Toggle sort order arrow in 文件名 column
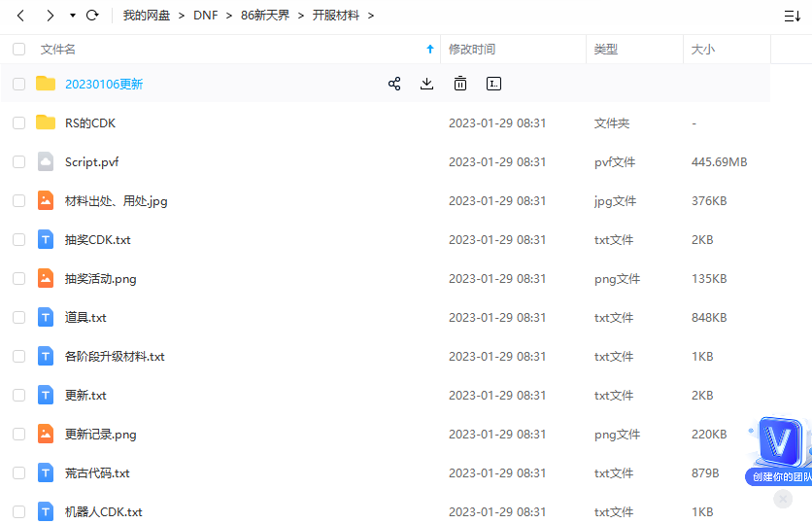The image size is (812, 524). click(x=430, y=49)
